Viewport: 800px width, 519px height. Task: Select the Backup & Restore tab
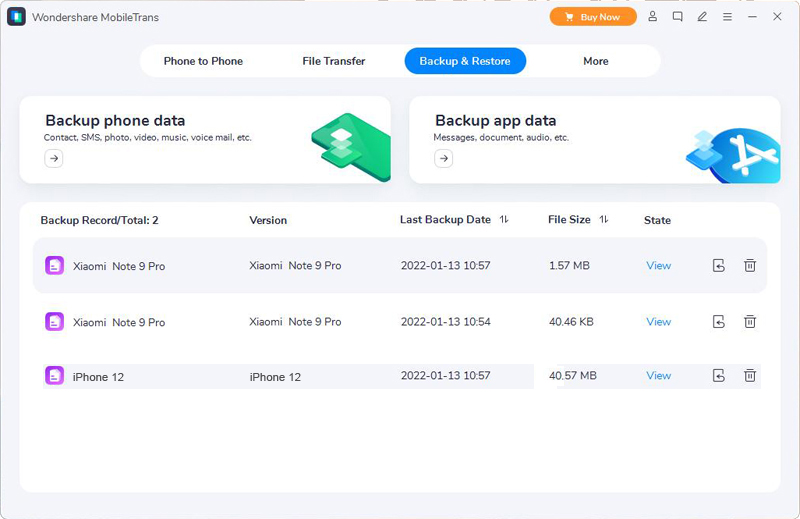465,61
